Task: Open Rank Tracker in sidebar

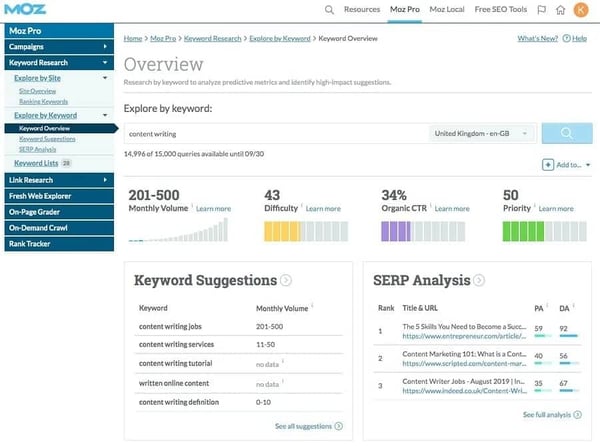Action: (59, 244)
